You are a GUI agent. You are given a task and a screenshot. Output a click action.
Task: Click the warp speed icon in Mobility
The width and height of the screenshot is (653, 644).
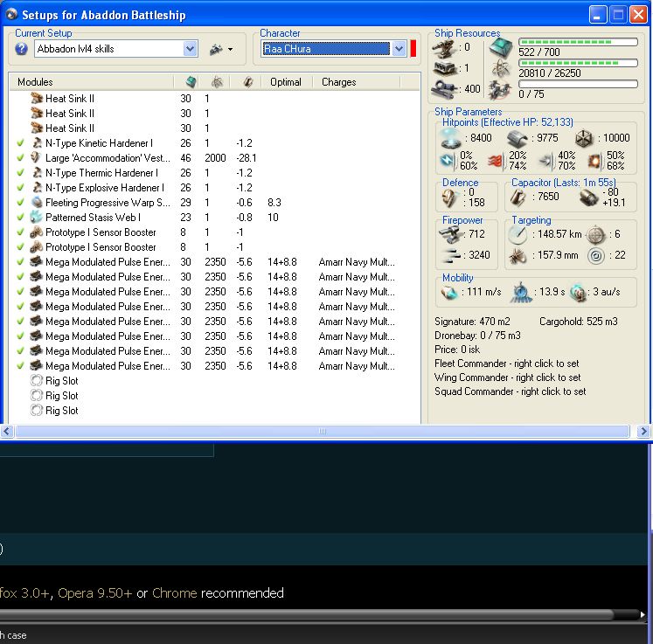[x=578, y=293]
